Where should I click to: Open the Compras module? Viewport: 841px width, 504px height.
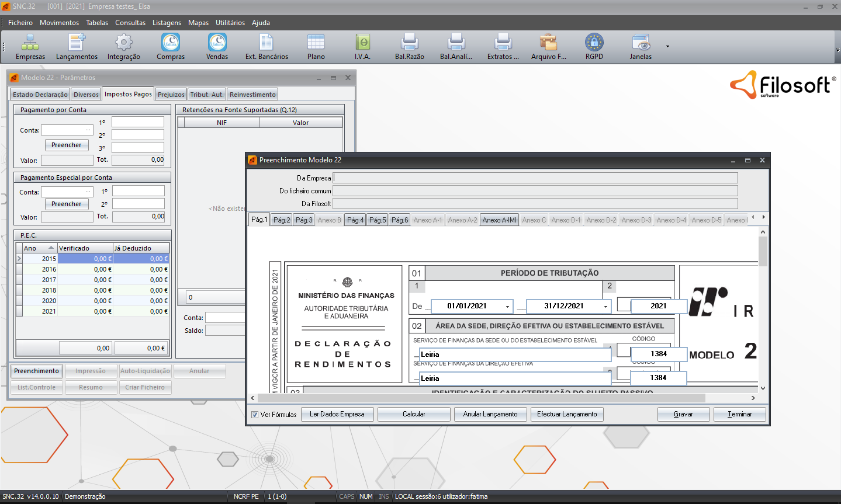pos(170,47)
